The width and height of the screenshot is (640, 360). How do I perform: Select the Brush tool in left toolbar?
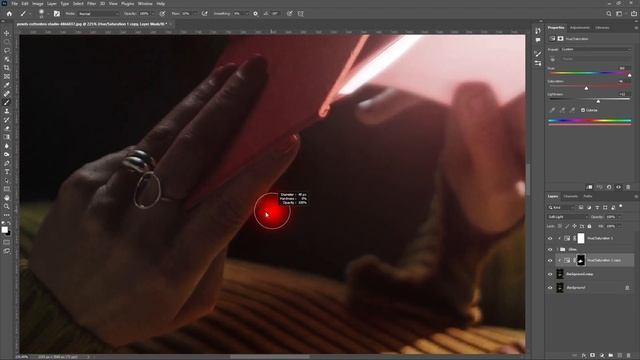pos(7,102)
